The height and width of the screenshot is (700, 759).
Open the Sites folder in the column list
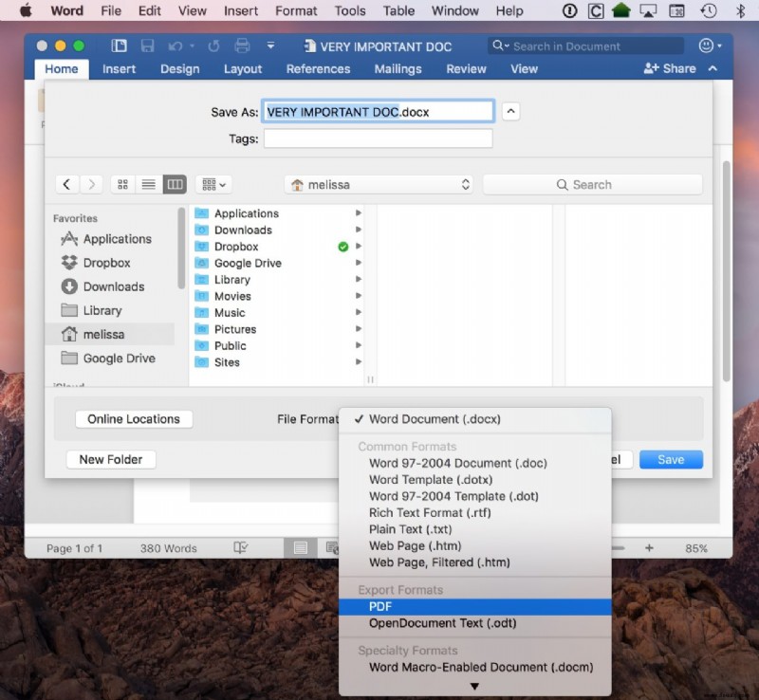pos(277,362)
